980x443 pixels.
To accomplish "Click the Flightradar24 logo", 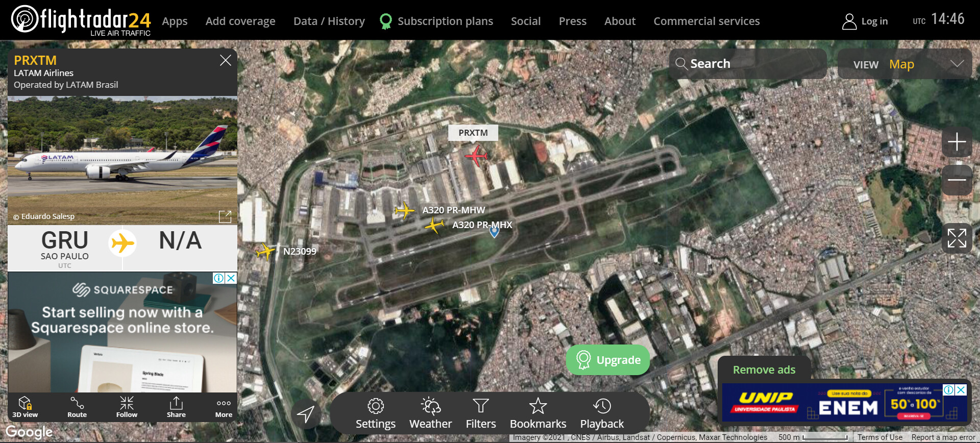I will [x=81, y=20].
